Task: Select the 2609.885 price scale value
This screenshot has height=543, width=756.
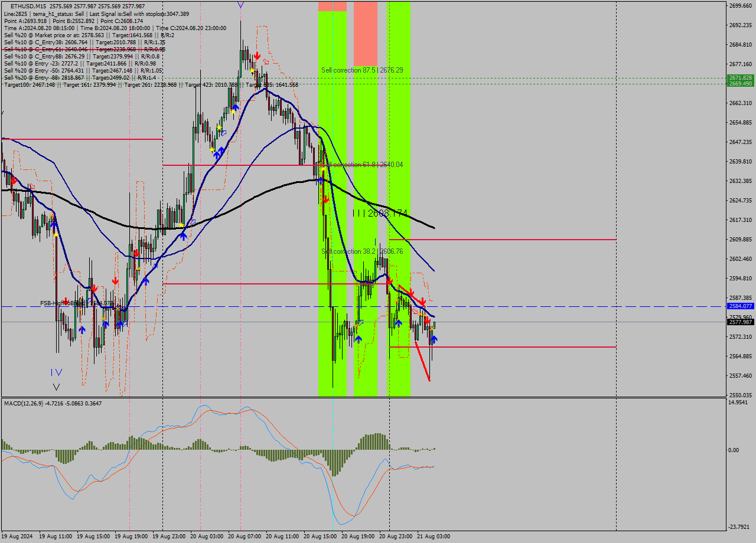Action: click(740, 240)
